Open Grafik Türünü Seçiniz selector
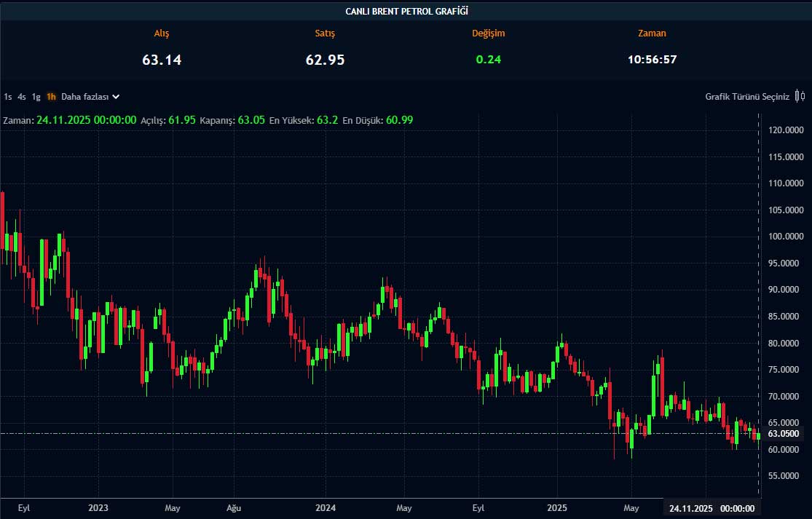The width and height of the screenshot is (812, 519). pos(746,96)
